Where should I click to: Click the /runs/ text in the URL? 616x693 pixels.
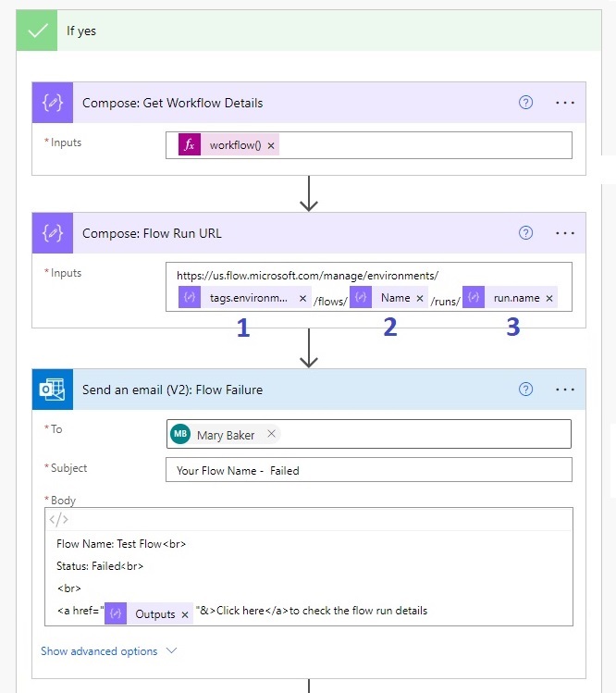[x=446, y=302]
